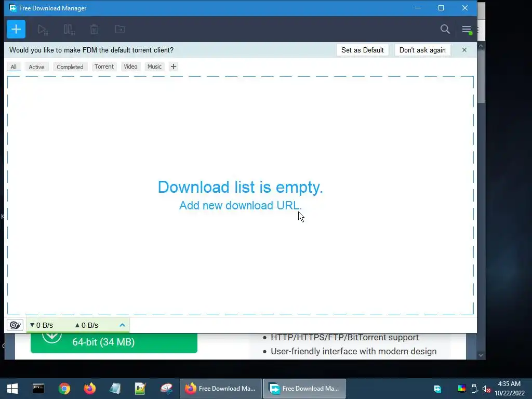Screen dimensions: 532x399
Task: Delete selected download trash icon
Action: (x=94, y=29)
